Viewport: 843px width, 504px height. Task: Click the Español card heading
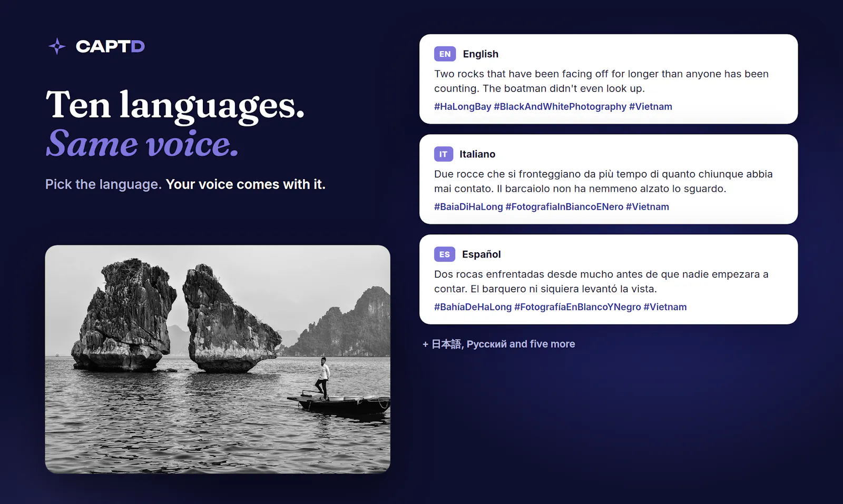(481, 254)
